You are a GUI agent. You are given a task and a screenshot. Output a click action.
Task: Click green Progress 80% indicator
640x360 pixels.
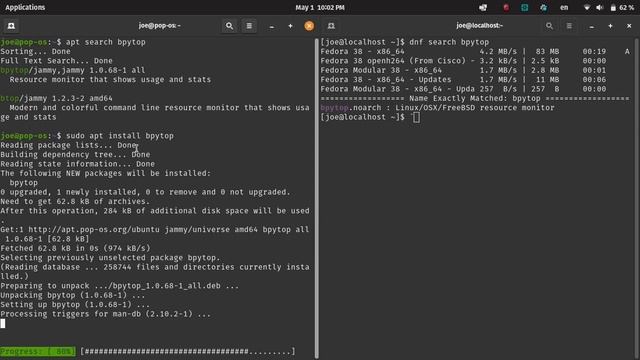(38, 351)
